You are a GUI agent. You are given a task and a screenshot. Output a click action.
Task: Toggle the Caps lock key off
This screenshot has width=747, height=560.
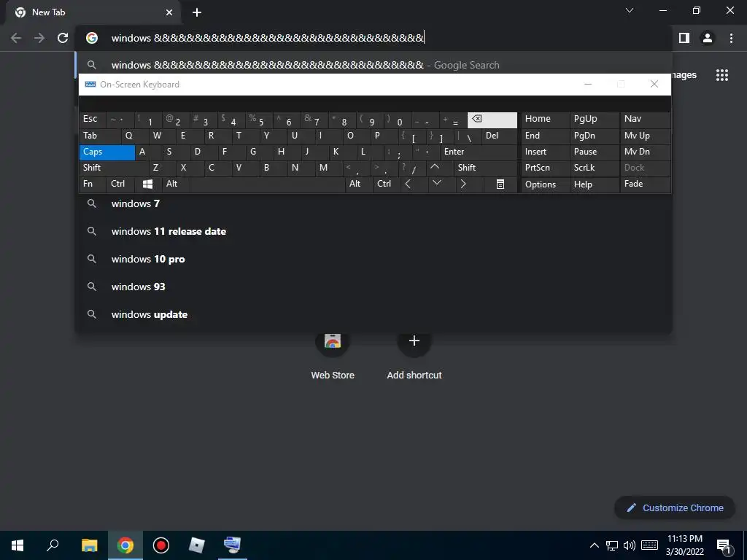pos(107,152)
